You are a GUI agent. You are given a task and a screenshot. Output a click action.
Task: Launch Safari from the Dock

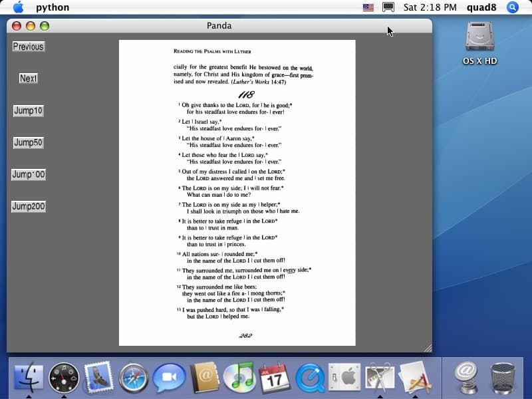click(x=134, y=378)
